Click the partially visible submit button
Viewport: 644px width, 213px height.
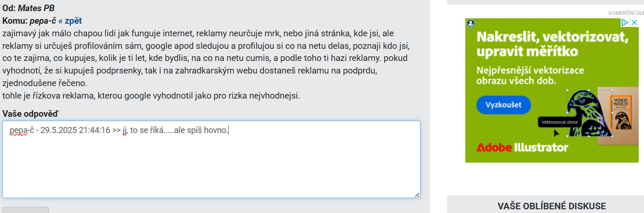pos(26,210)
